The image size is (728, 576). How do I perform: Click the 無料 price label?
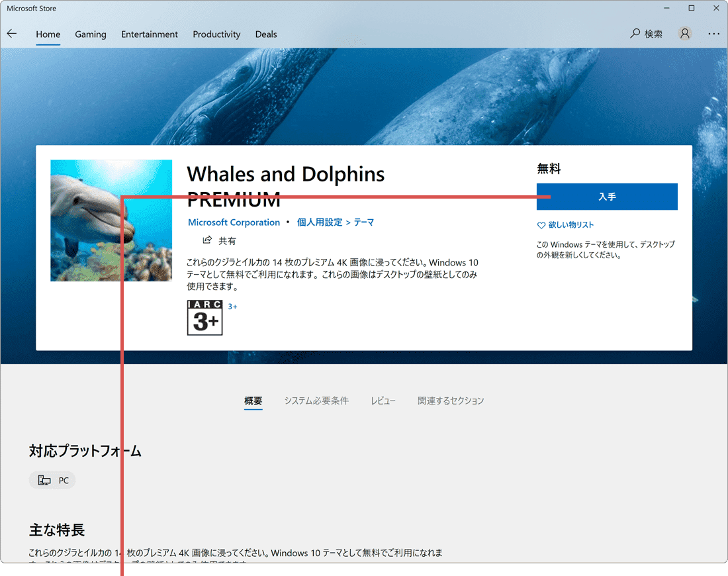click(x=549, y=169)
